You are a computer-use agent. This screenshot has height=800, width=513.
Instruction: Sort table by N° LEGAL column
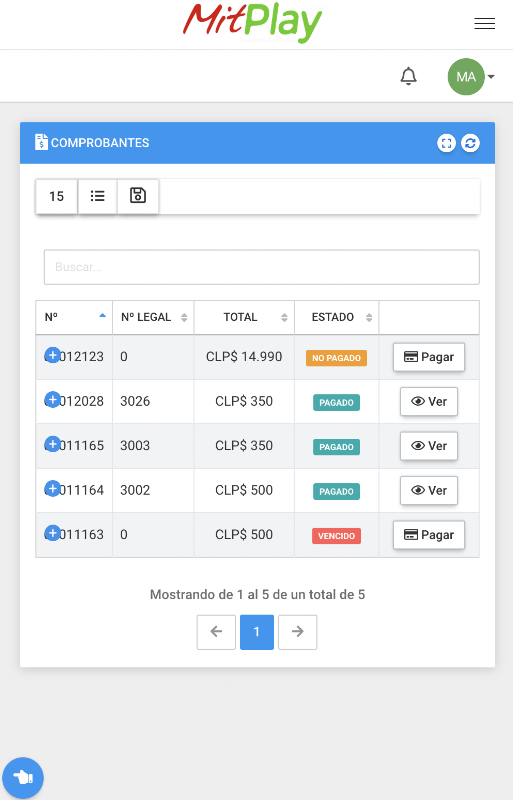click(153, 317)
